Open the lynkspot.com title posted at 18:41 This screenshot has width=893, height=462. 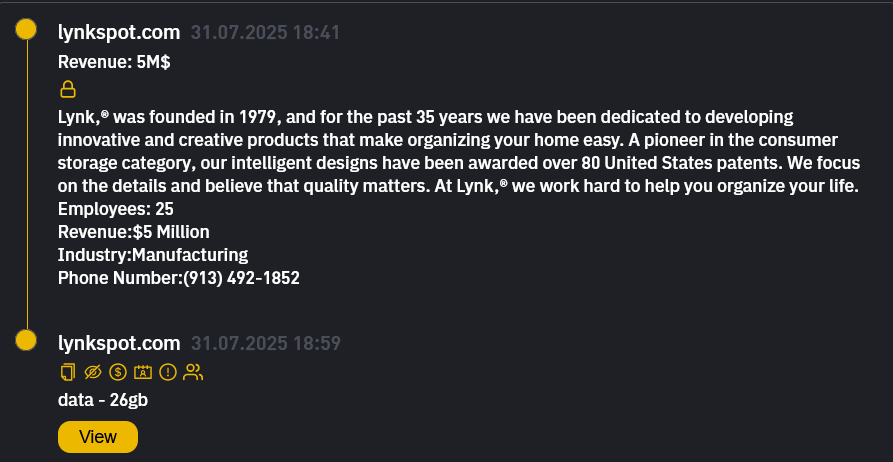[x=119, y=32]
